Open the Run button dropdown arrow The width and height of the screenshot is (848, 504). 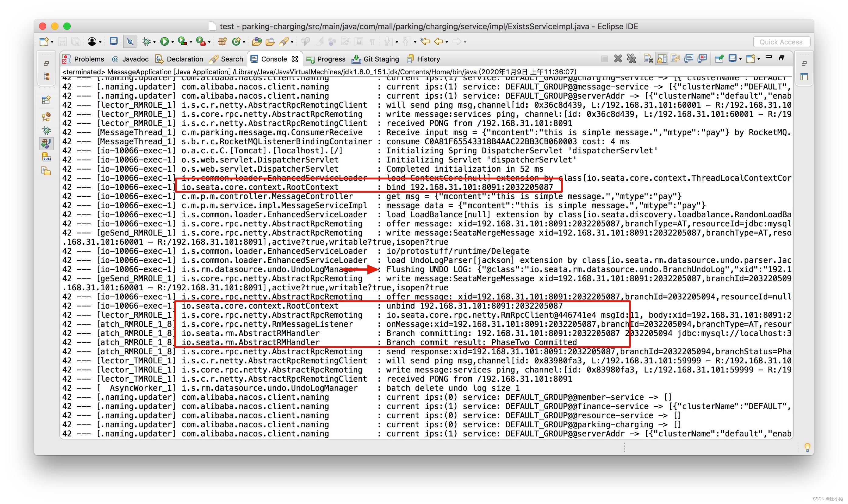click(173, 42)
